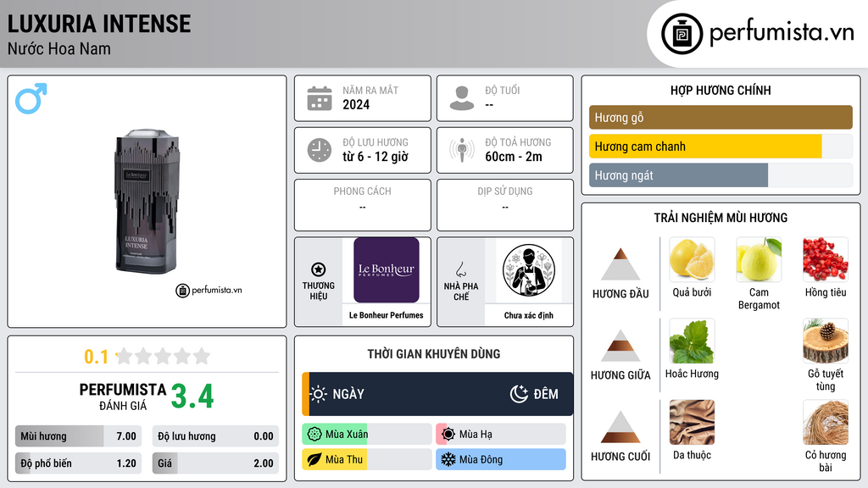Screen dimensions: 868x488
Task: Click the Thời gian khuyên dùng heading
Action: 434,354
